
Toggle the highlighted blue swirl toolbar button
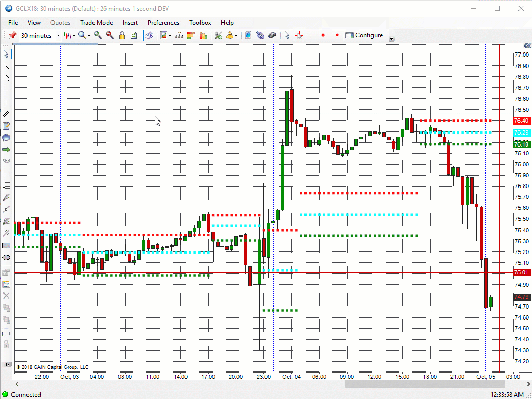pos(149,35)
